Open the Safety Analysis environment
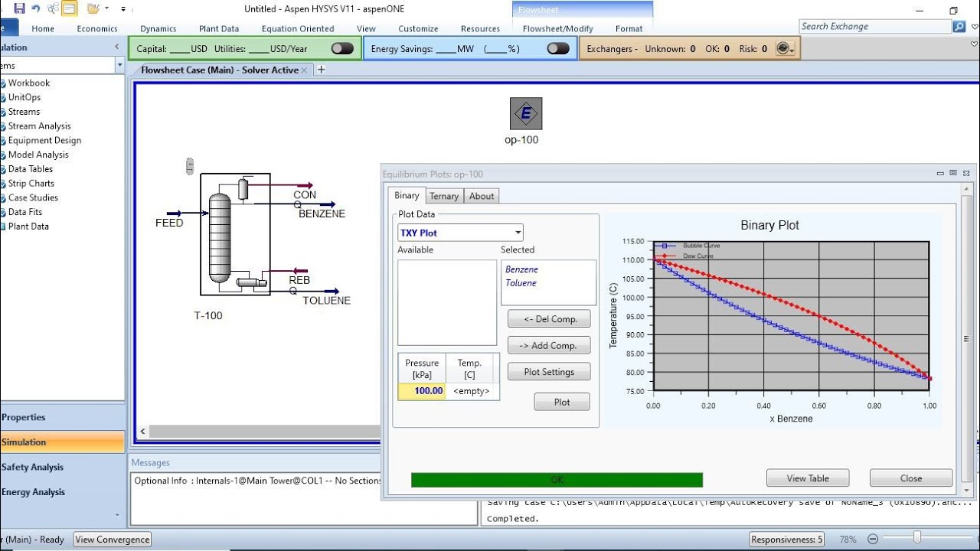The width and height of the screenshot is (980, 551). (x=62, y=467)
